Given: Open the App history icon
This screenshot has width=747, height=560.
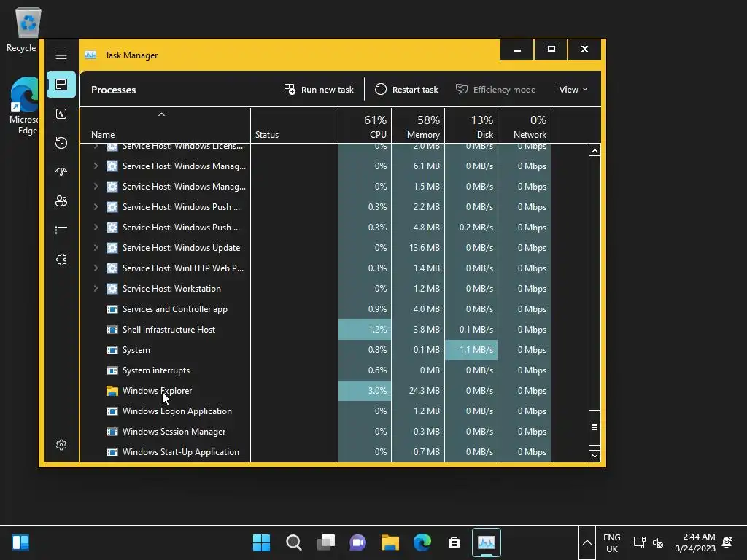Looking at the screenshot, I should [61, 143].
